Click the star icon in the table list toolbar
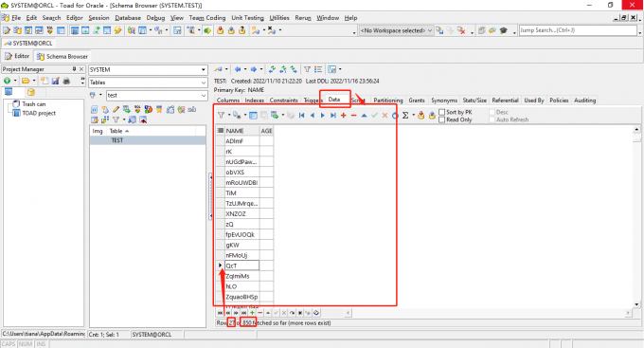The height and width of the screenshot is (348, 644). pyautogui.click(x=158, y=109)
